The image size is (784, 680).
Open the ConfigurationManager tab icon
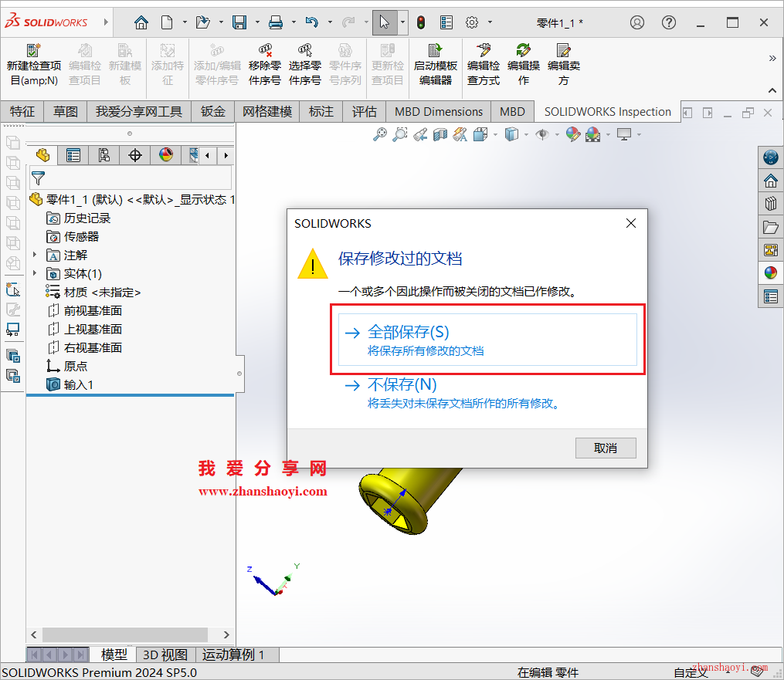point(104,155)
